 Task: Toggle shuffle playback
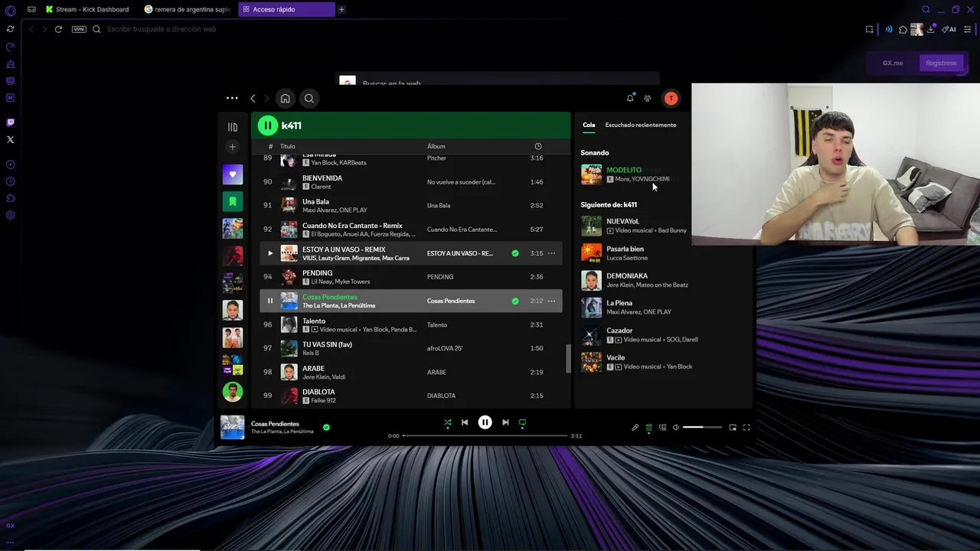(x=448, y=422)
